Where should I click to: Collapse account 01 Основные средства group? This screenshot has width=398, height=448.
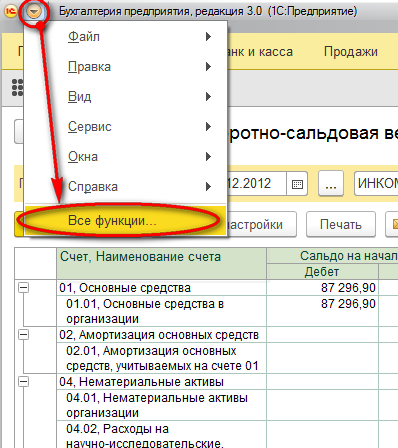coord(23,287)
